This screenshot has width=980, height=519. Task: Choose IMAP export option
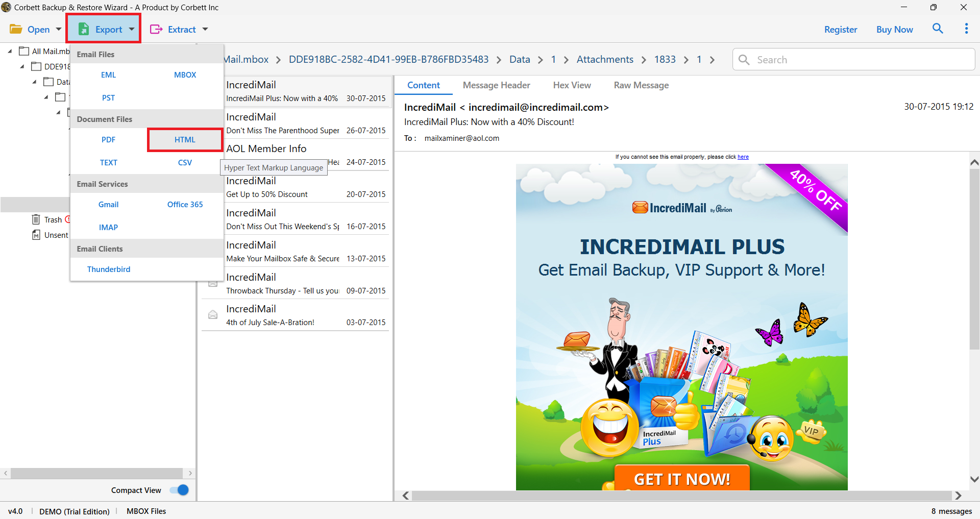pos(108,227)
